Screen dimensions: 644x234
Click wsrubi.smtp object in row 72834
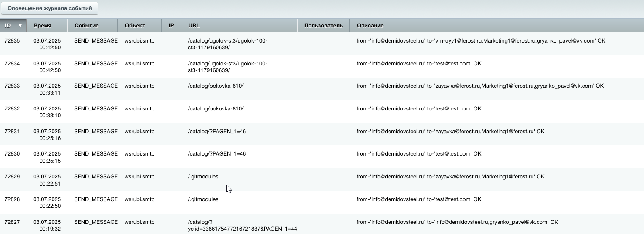pos(140,64)
